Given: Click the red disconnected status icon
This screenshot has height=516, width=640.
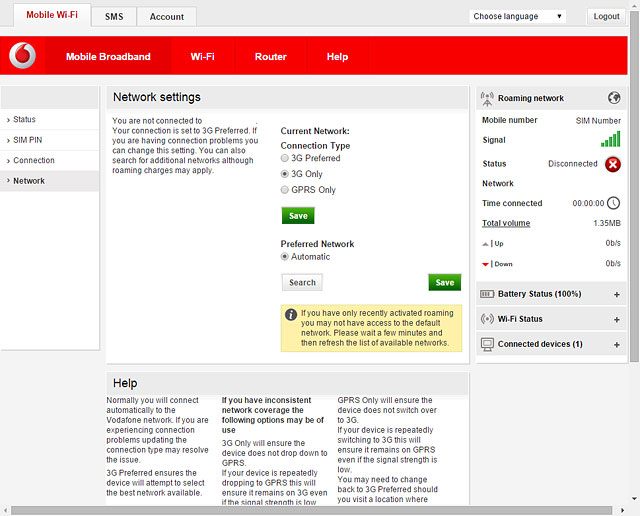Looking at the screenshot, I should [613, 164].
